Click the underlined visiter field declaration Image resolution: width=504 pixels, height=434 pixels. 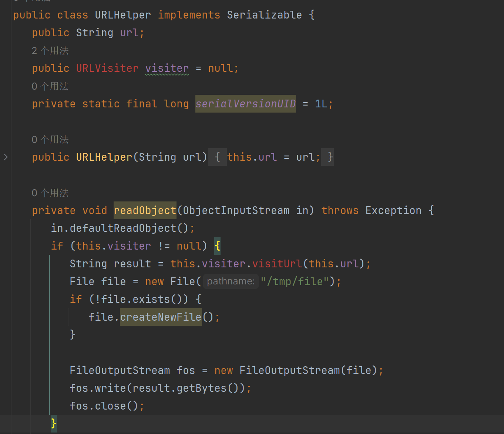(x=167, y=69)
